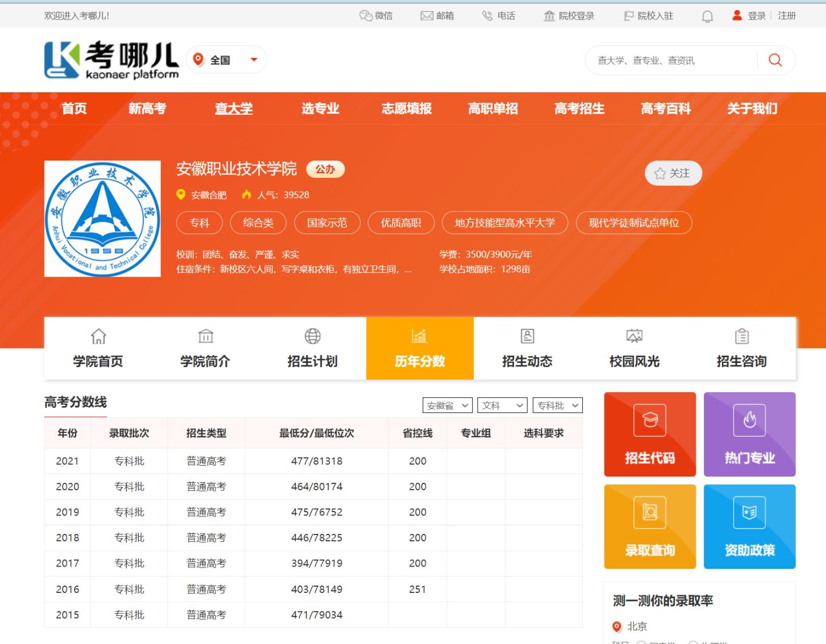
Task: Click the house icon above 学院首页
Action: click(98, 336)
